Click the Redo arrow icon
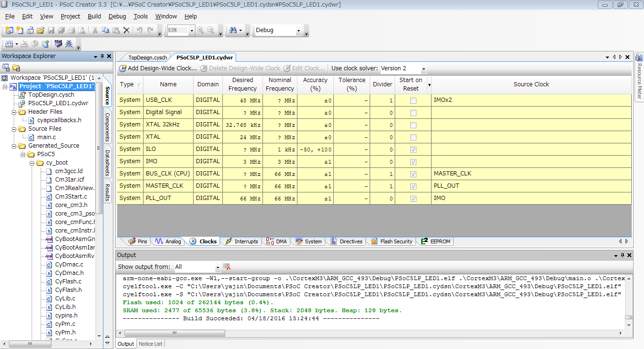This screenshot has width=644, height=349. (150, 30)
